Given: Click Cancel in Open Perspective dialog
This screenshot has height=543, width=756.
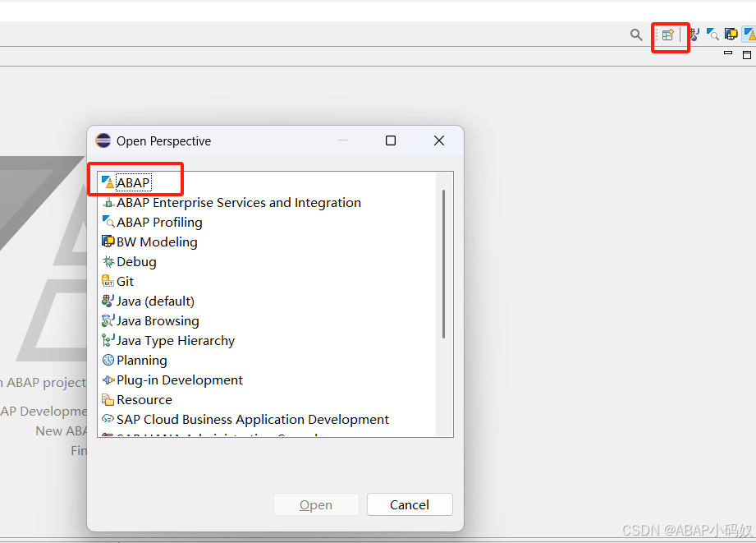Looking at the screenshot, I should point(410,504).
